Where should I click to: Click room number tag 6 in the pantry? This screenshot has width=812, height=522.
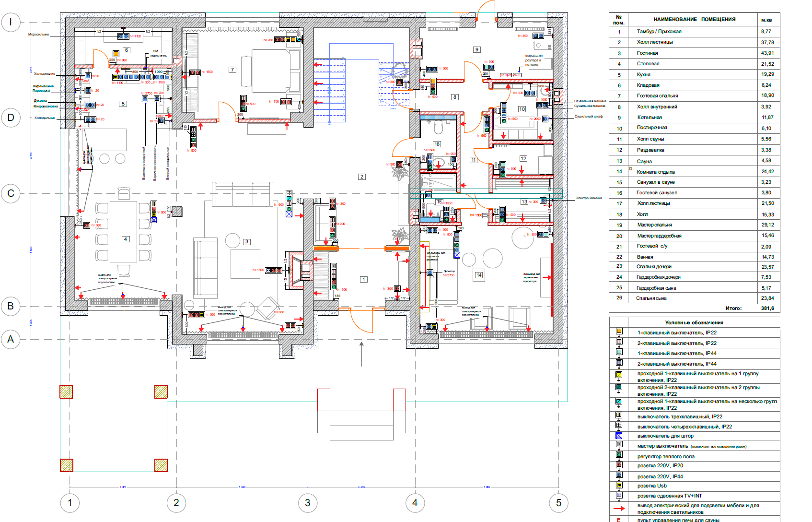(127, 50)
